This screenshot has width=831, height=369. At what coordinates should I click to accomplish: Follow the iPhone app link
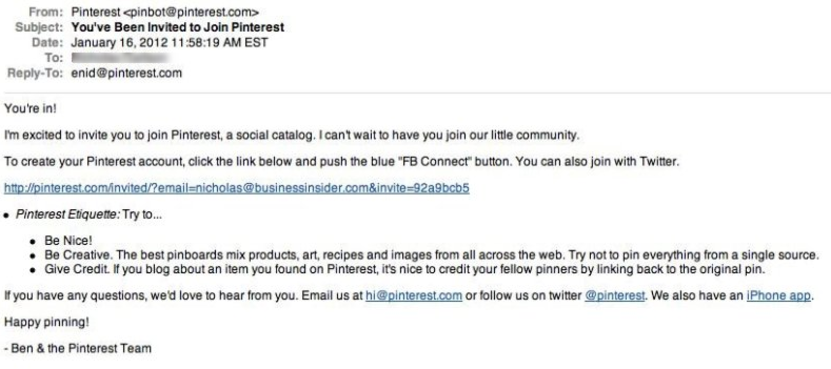coord(779,296)
